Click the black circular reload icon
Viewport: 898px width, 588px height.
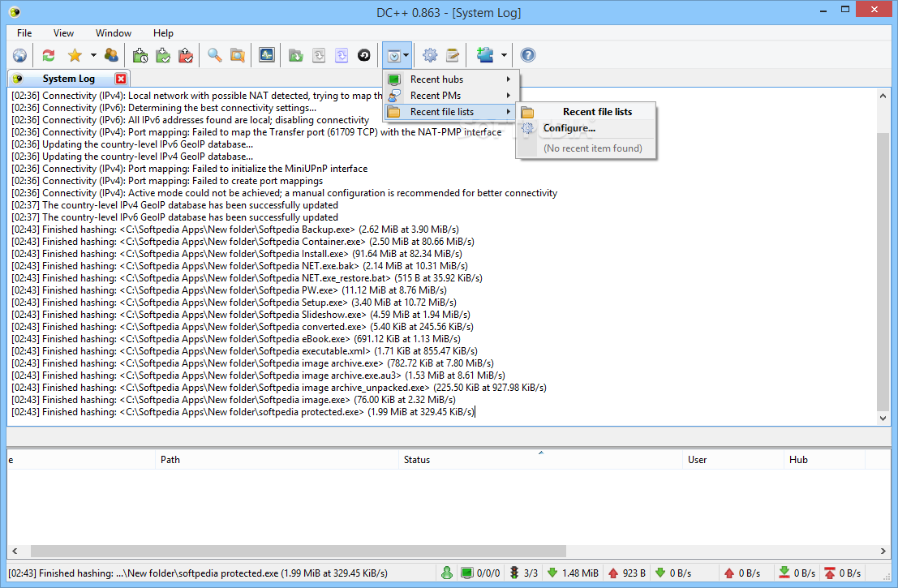[364, 55]
